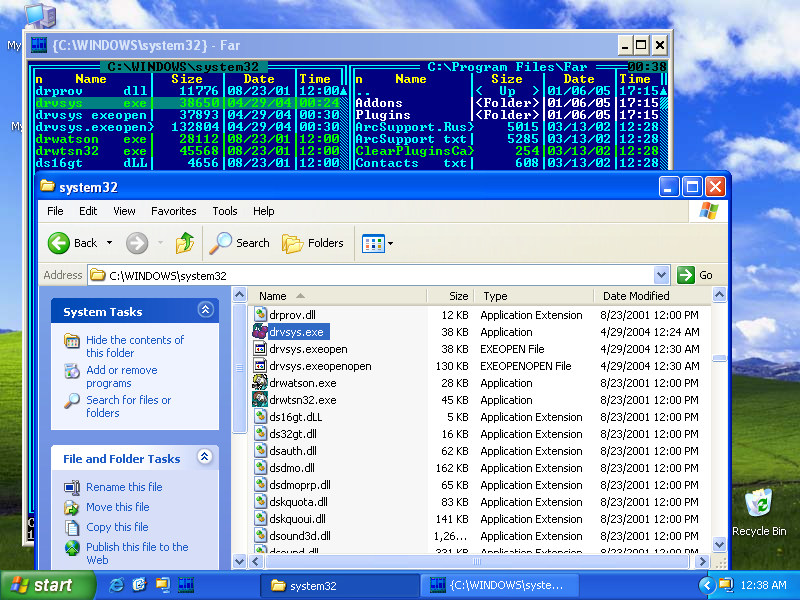800x600 pixels.
Task: Click the dsauth.dll file icon
Action: tap(260, 451)
